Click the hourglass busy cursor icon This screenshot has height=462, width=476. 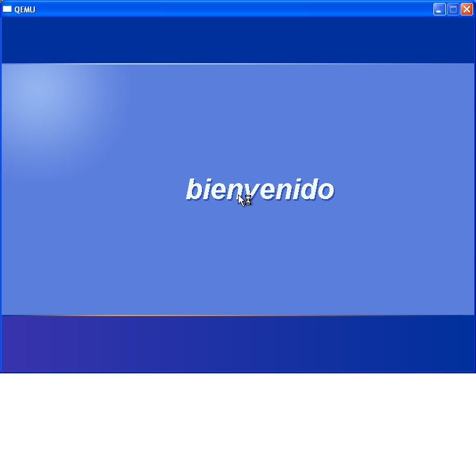(x=248, y=200)
